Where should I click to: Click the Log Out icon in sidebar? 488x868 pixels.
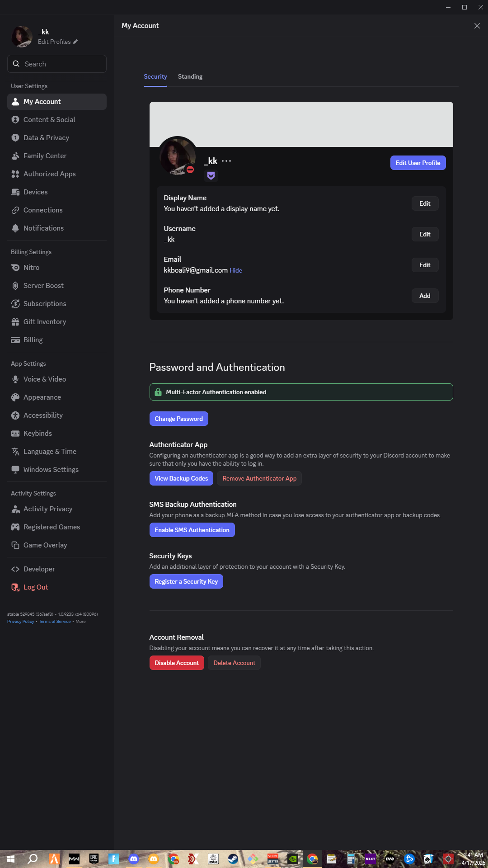[15, 587]
